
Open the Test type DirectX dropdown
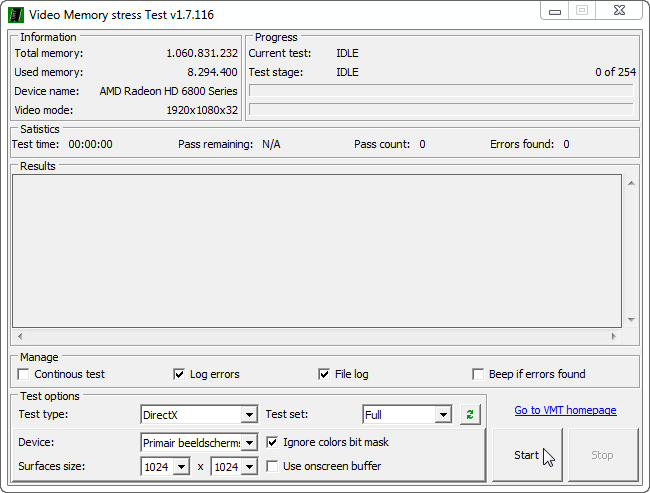(249, 415)
